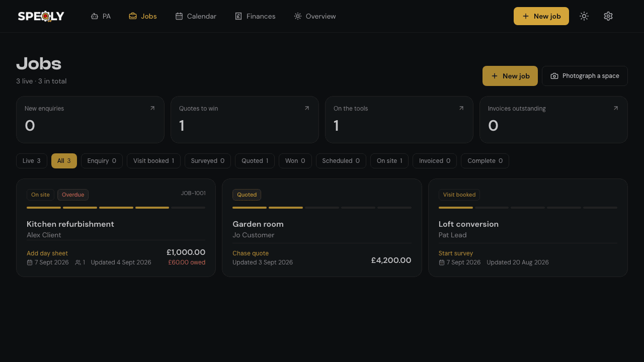Go to the Jobs nav item
Screen dimensions: 644x362
click(143, 16)
